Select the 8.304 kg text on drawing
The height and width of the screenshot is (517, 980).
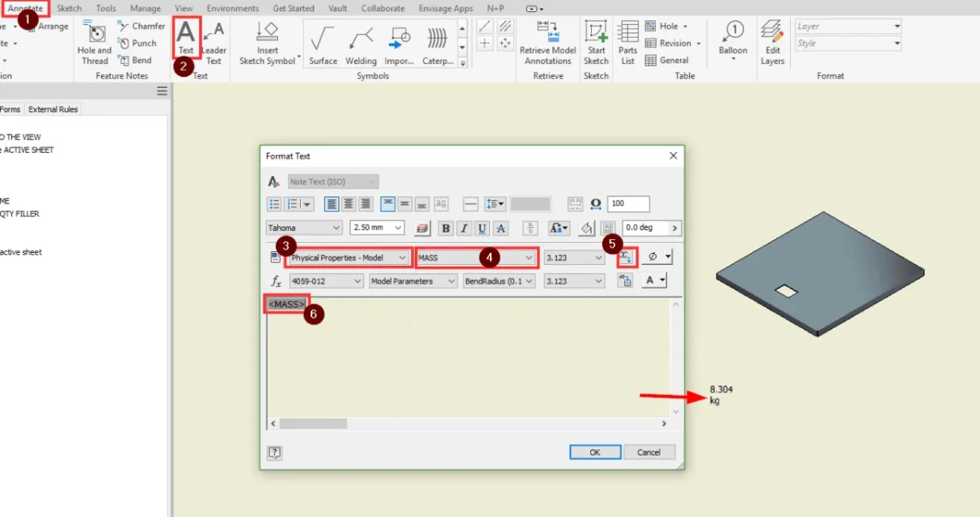tap(721, 394)
